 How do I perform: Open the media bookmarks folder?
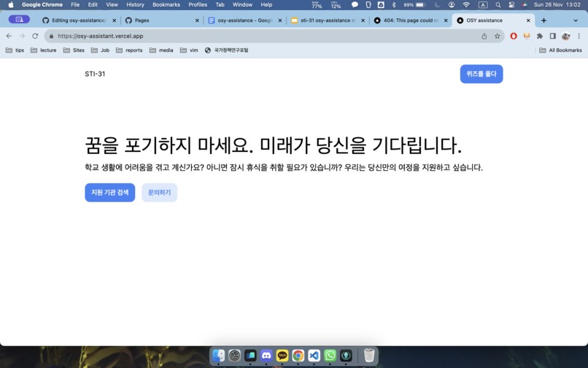[x=161, y=50]
